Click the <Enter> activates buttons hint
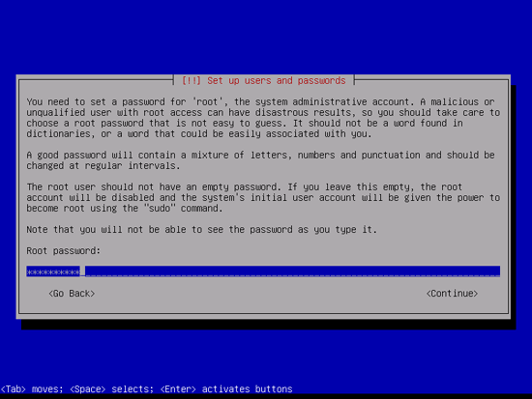 click(226, 388)
